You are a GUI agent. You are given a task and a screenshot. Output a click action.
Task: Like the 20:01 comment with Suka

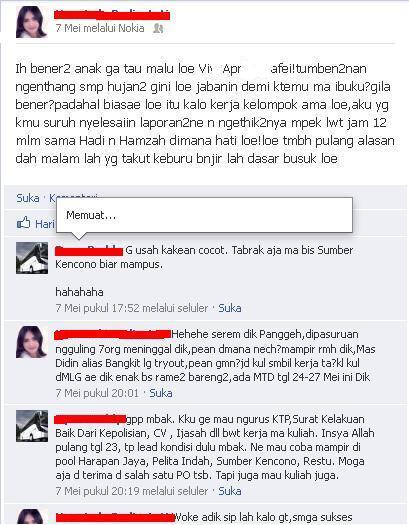pos(161,393)
